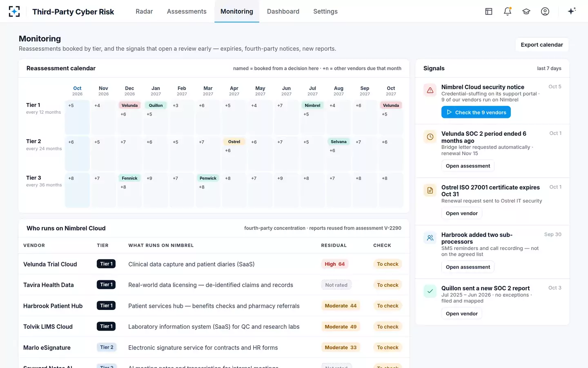
Task: Click the Third-Party Cyber Risk title
Action: pos(73,12)
